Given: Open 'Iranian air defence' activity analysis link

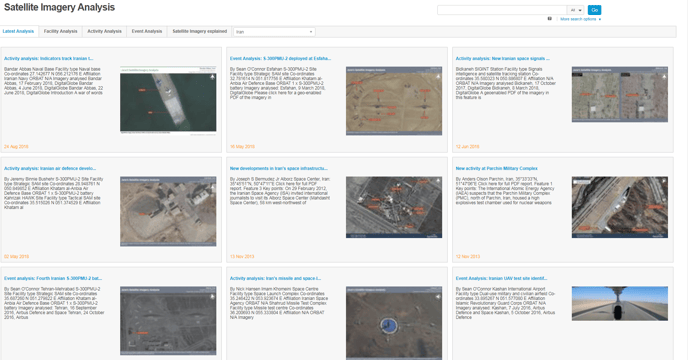Looking at the screenshot, I should tap(50, 169).
